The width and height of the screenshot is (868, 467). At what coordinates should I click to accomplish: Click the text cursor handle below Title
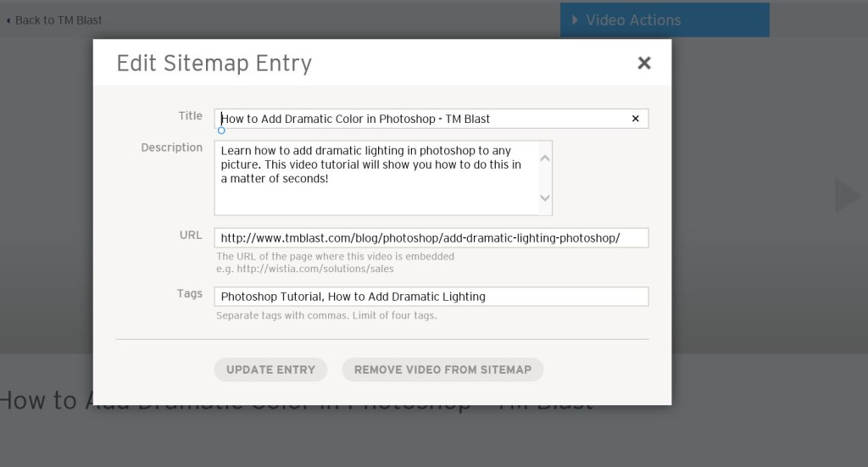click(221, 131)
